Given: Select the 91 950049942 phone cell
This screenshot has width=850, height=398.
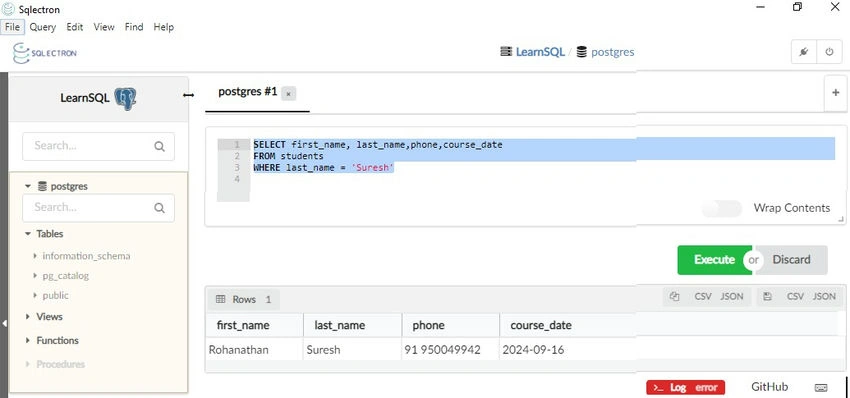Looking at the screenshot, I should (x=450, y=350).
